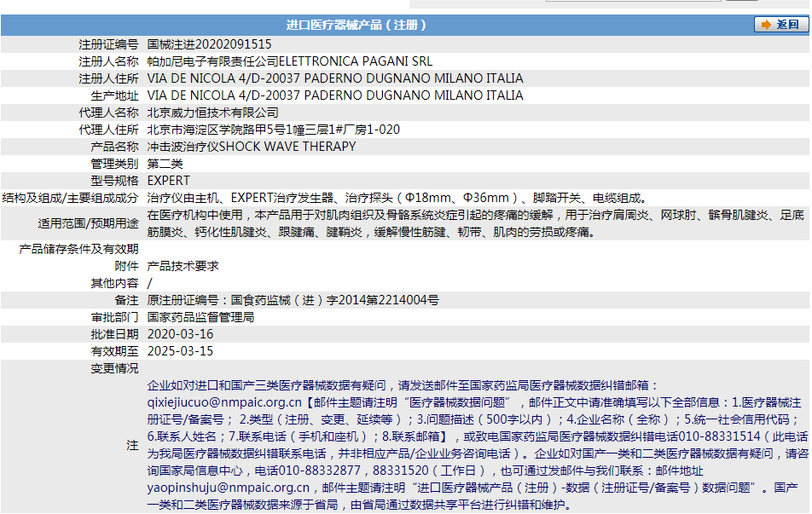Click the 附件 label
The height and width of the screenshot is (514, 812).
coord(126,267)
